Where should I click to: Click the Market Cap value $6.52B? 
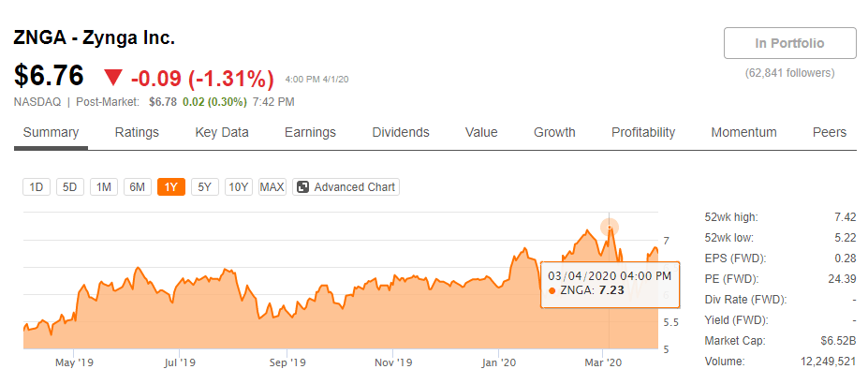coord(839,341)
